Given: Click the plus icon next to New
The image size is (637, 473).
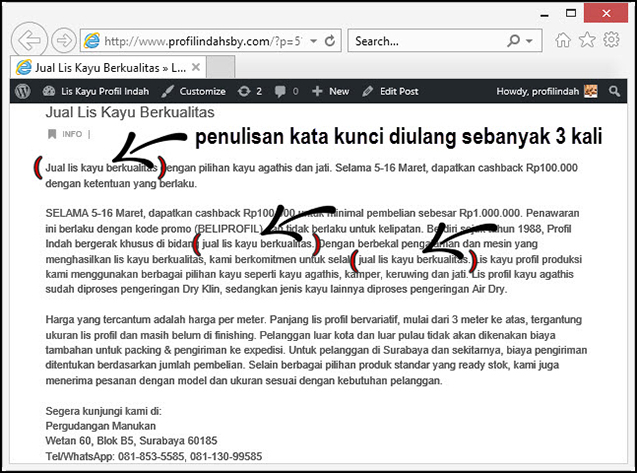Looking at the screenshot, I should pos(317,91).
